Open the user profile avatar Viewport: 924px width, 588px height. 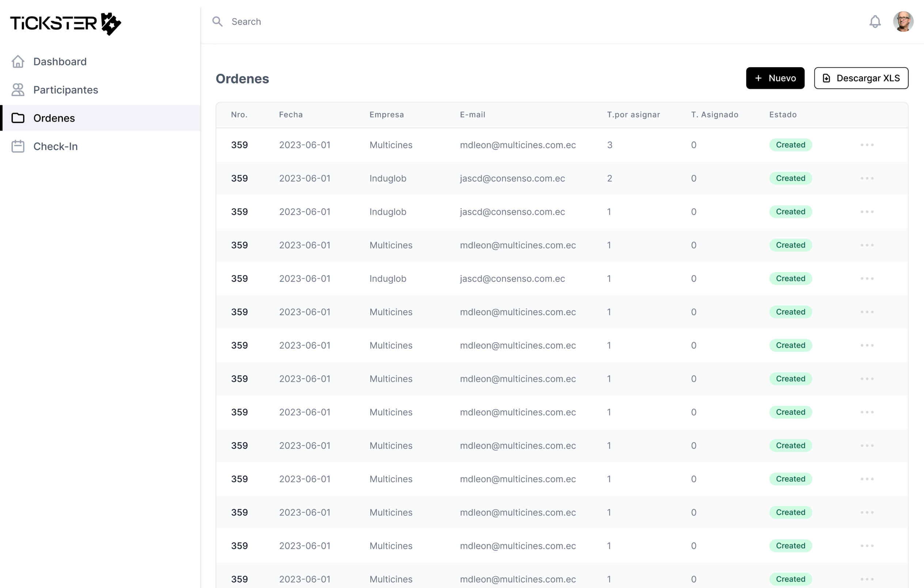coord(903,22)
